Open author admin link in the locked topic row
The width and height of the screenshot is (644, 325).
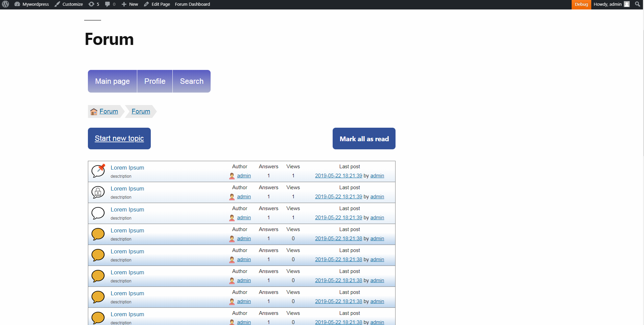click(x=244, y=197)
